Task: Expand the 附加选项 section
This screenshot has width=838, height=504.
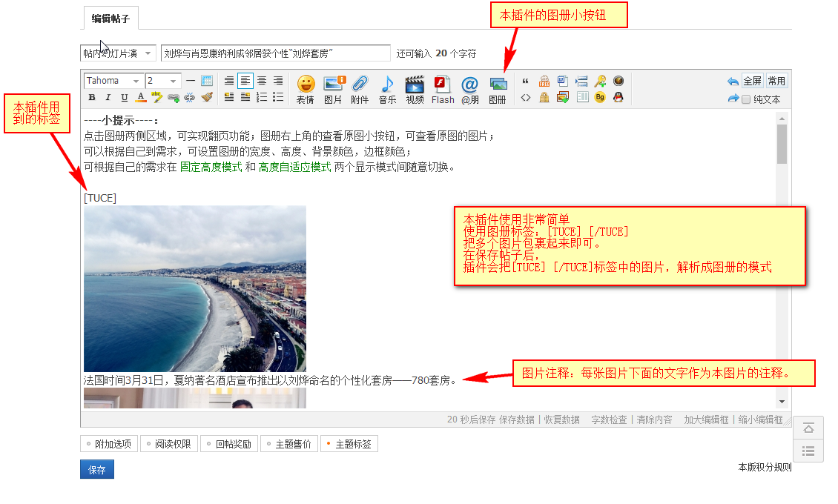Action: tap(109, 444)
